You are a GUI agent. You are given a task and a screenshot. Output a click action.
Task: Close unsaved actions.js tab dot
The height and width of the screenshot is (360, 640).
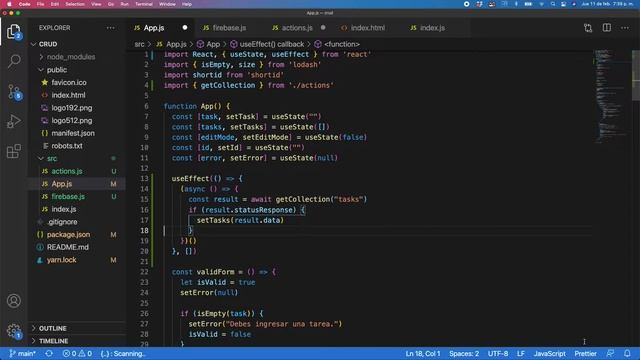(323, 28)
